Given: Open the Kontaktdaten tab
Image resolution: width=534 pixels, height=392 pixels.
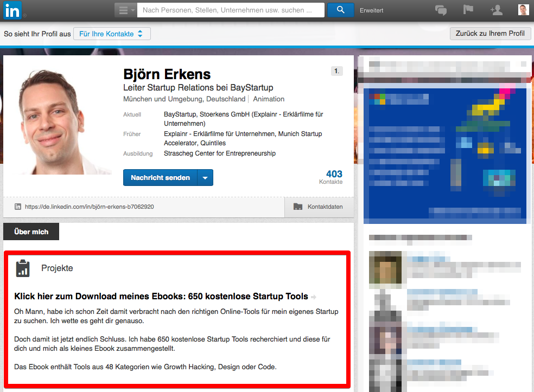Looking at the screenshot, I should tap(319, 207).
